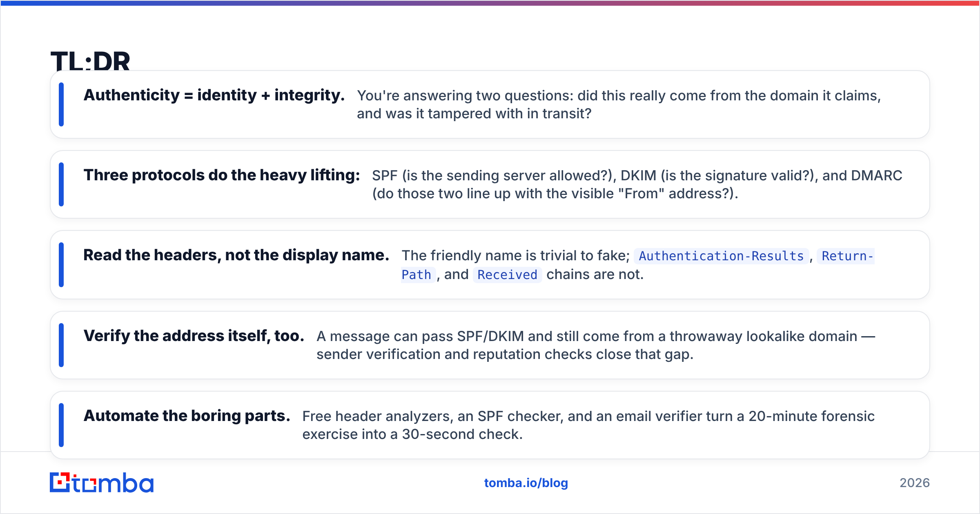Screen dimensions: 980x514
Task: Click the 'Automate the boring parts.' heading
Action: click(187, 416)
